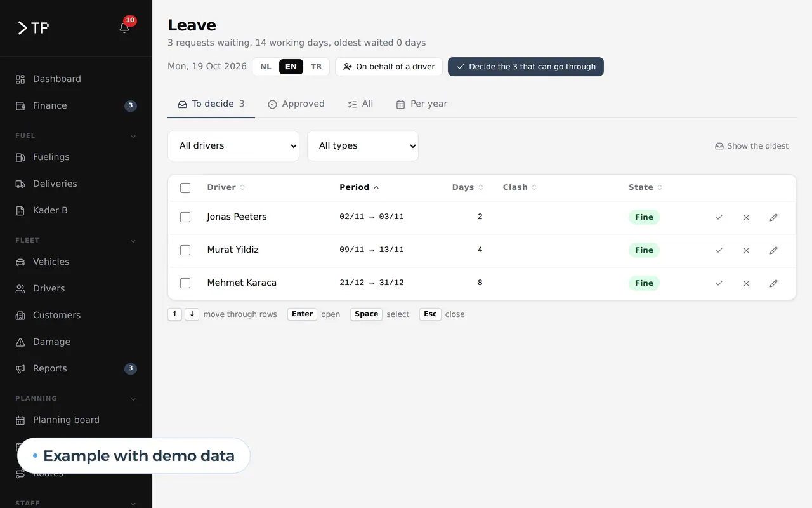812x508 pixels.
Task: Sort the table by the Period column
Action: [359, 187]
